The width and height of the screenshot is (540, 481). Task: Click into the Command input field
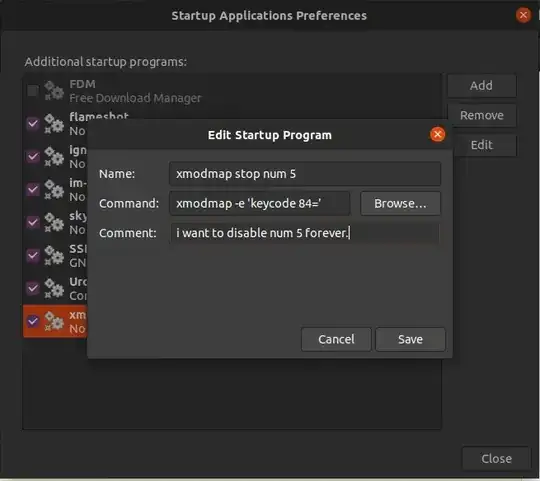(x=260, y=203)
